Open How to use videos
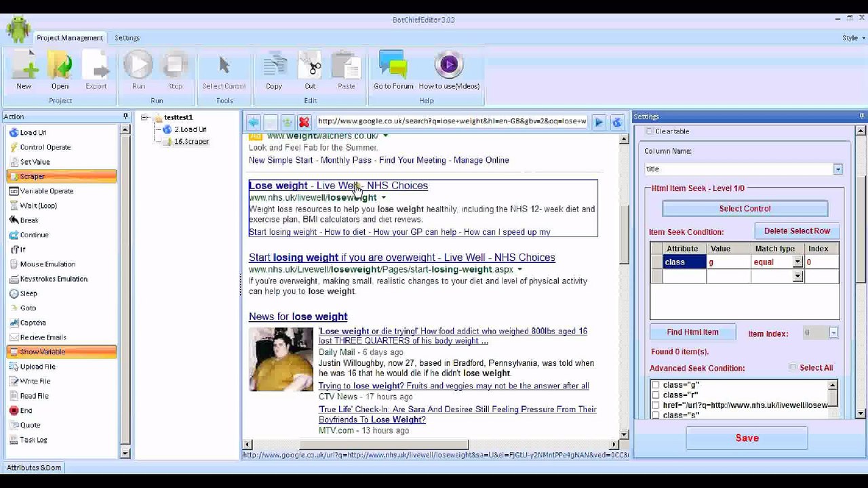The height and width of the screenshot is (488, 868). (x=449, y=70)
